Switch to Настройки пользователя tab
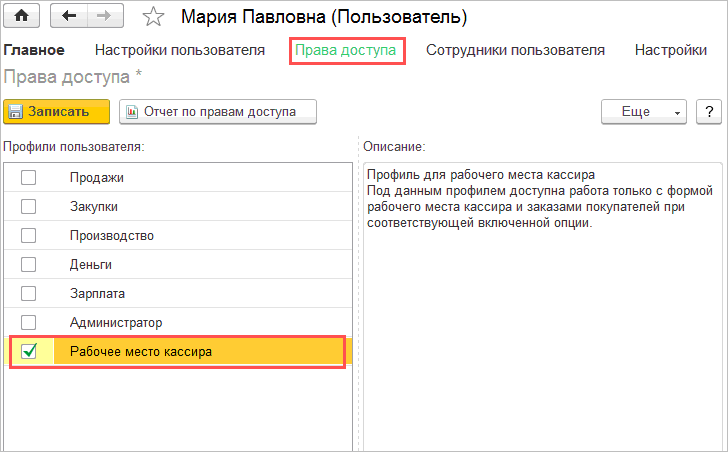 click(179, 50)
